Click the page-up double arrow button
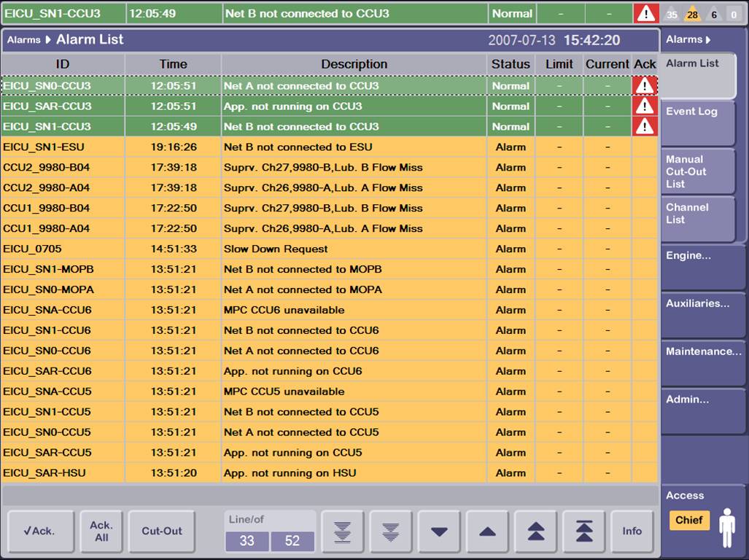 (x=535, y=532)
